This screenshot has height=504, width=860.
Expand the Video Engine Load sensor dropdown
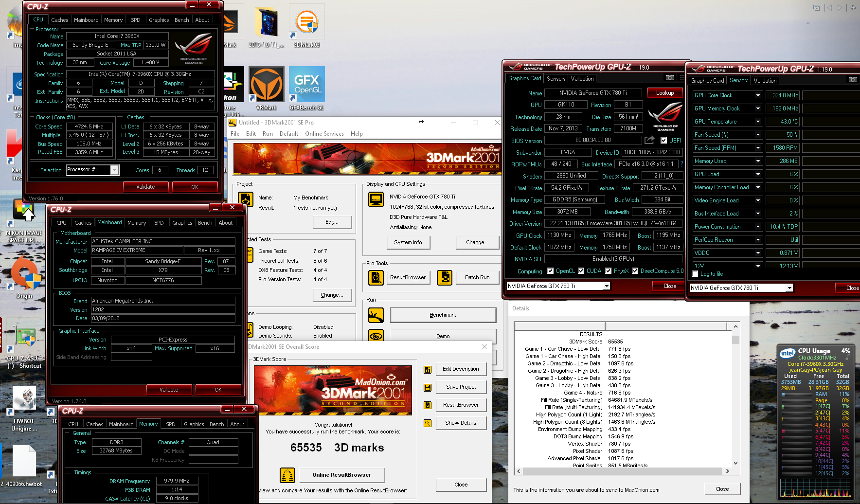point(758,200)
